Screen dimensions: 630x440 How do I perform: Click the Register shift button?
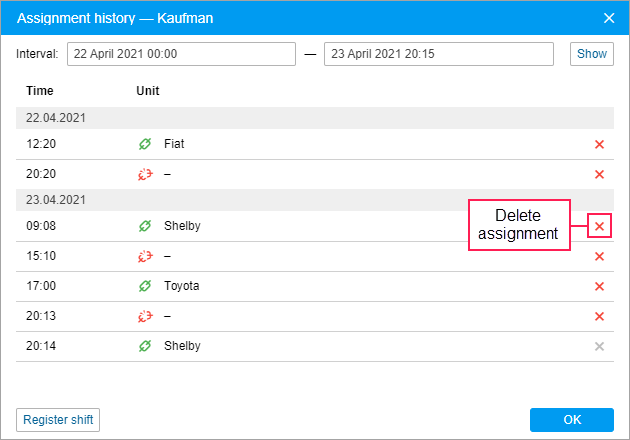click(58, 420)
